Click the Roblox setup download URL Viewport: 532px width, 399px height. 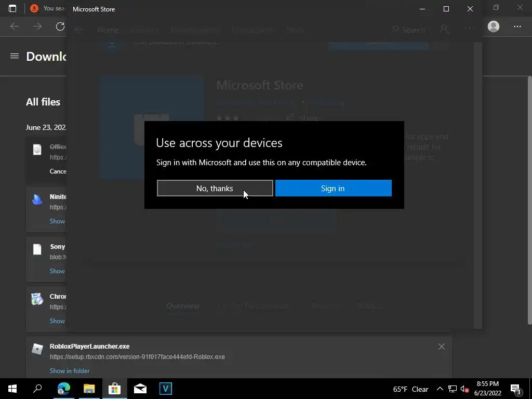(137, 357)
